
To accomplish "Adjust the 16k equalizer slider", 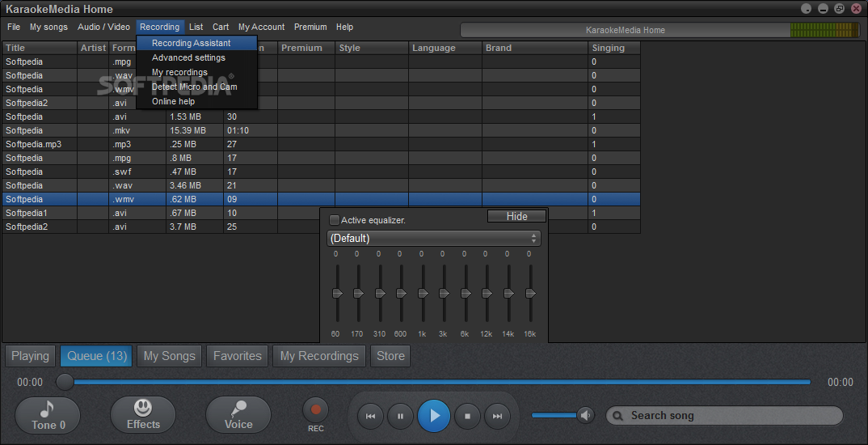I will pos(530,293).
